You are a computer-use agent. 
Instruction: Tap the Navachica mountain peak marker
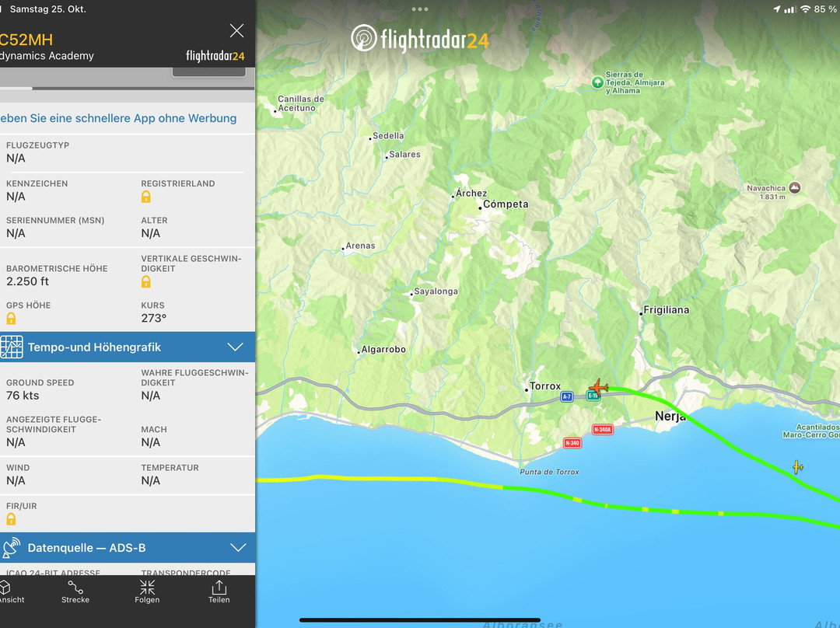click(794, 188)
